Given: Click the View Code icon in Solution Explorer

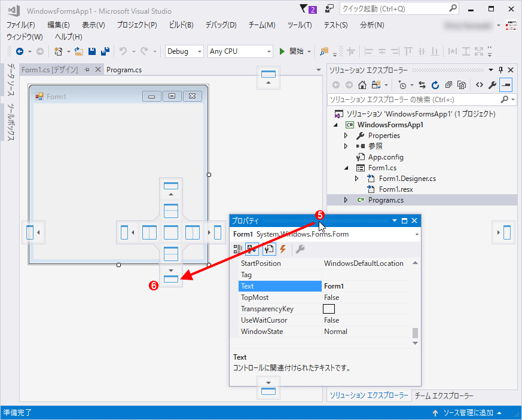Looking at the screenshot, I should tap(480, 85).
